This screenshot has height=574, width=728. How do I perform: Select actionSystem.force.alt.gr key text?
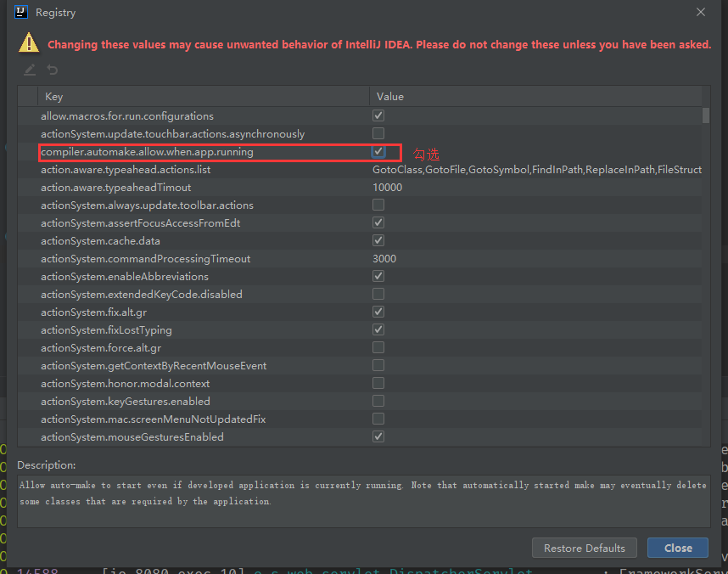pos(101,347)
